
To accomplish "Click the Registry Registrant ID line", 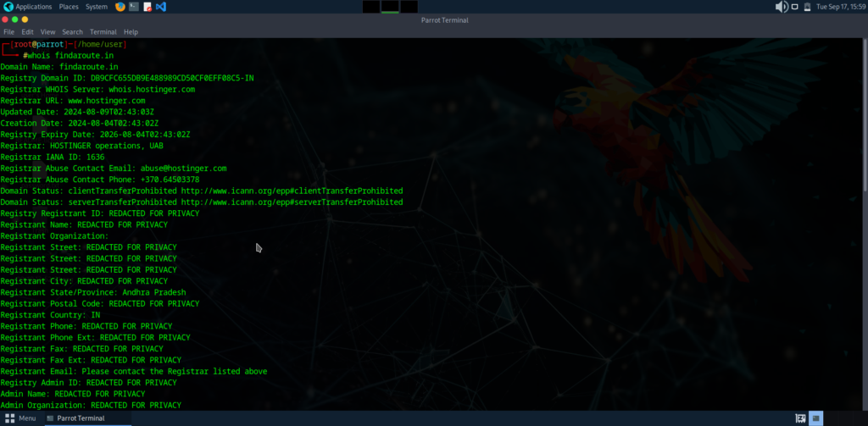I will click(100, 213).
